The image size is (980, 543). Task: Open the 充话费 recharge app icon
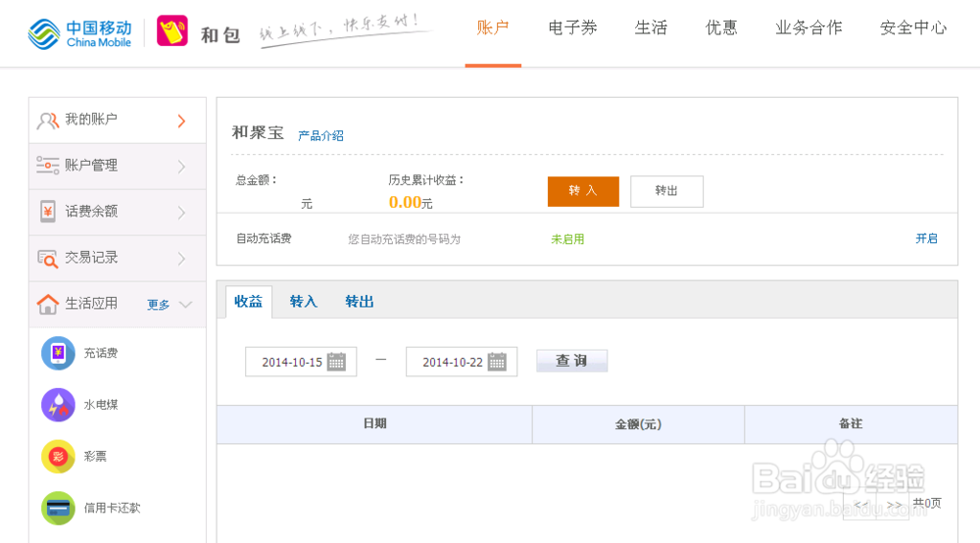(x=58, y=353)
